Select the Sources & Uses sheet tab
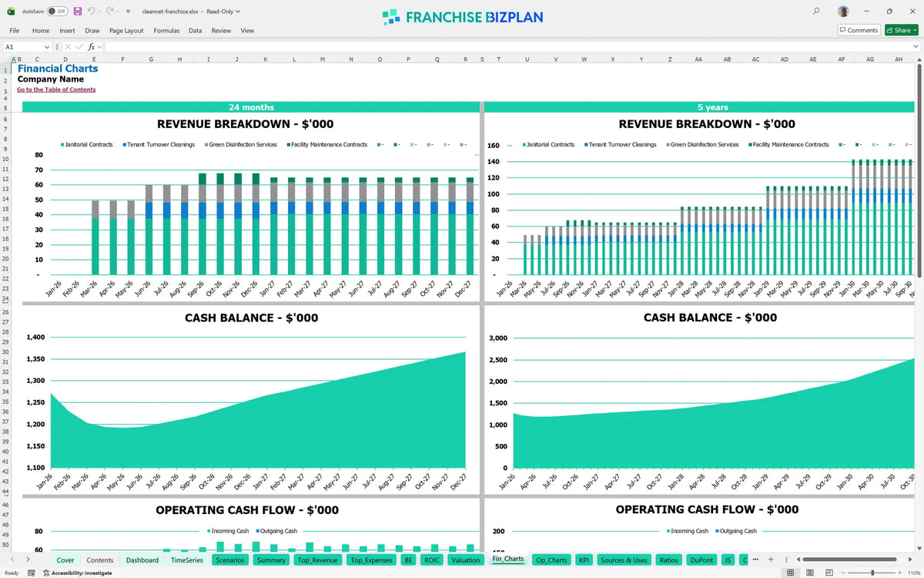 click(x=624, y=560)
